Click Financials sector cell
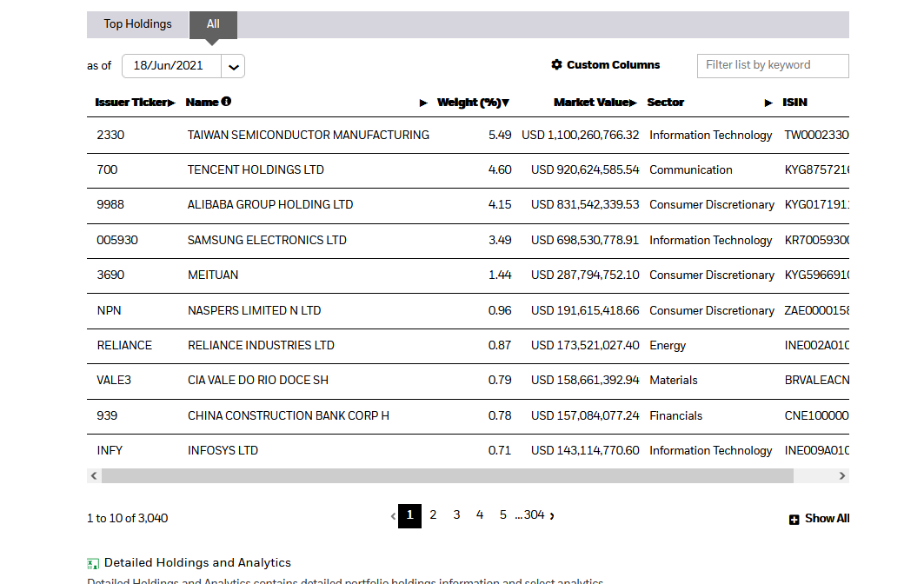 click(x=676, y=416)
